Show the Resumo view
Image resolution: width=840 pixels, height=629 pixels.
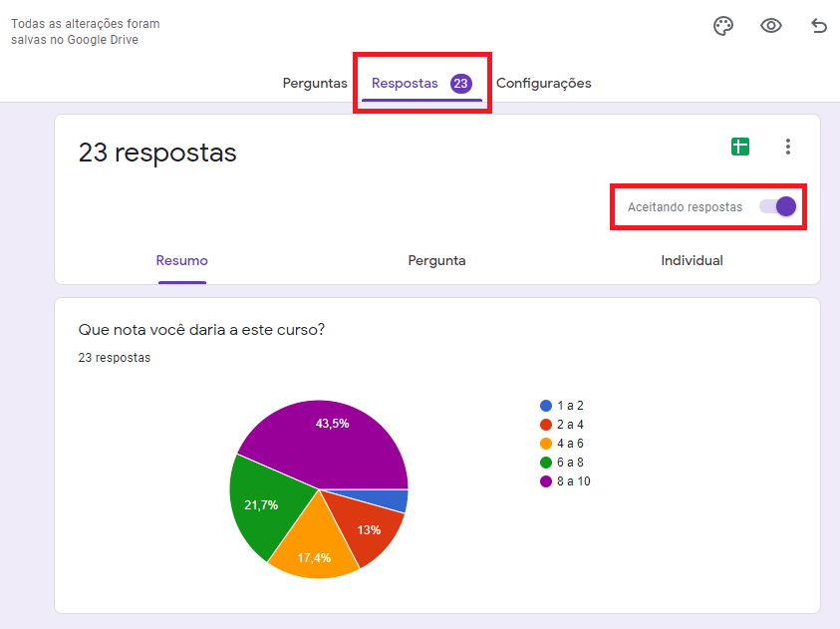tap(182, 260)
